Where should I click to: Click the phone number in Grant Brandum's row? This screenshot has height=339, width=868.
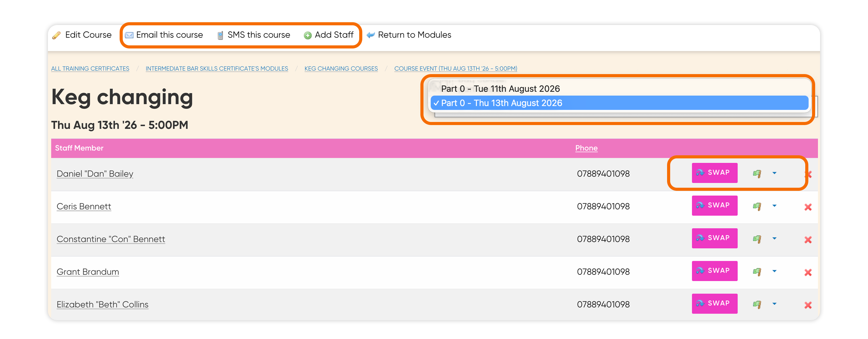(603, 272)
